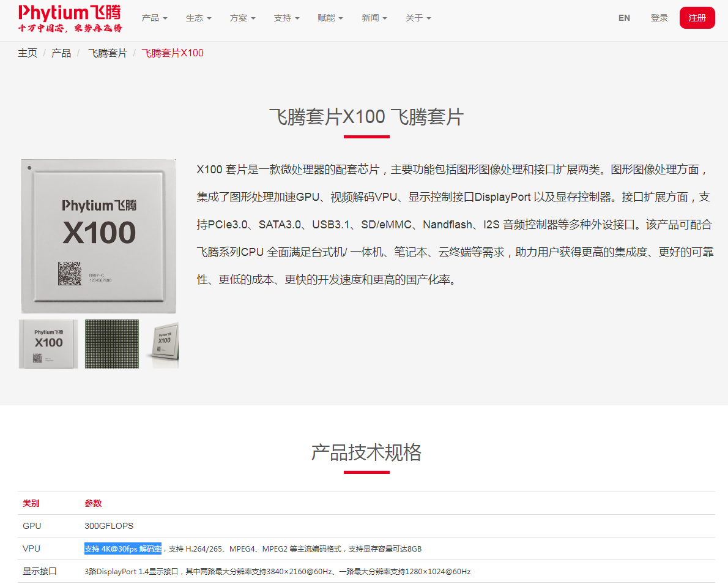Select the first X100 chip thumbnail
The image size is (728, 584).
[x=48, y=343]
